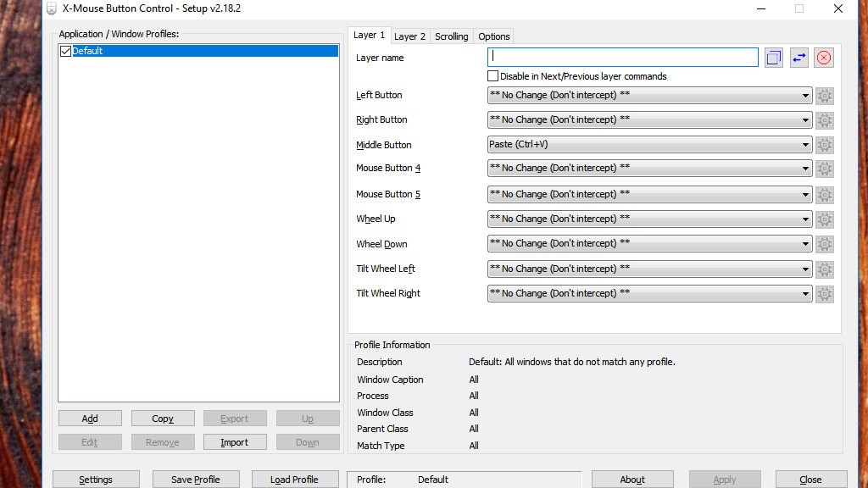Open the Wheel Down settings gear
Screen dimensions: 868x488
tap(824, 244)
